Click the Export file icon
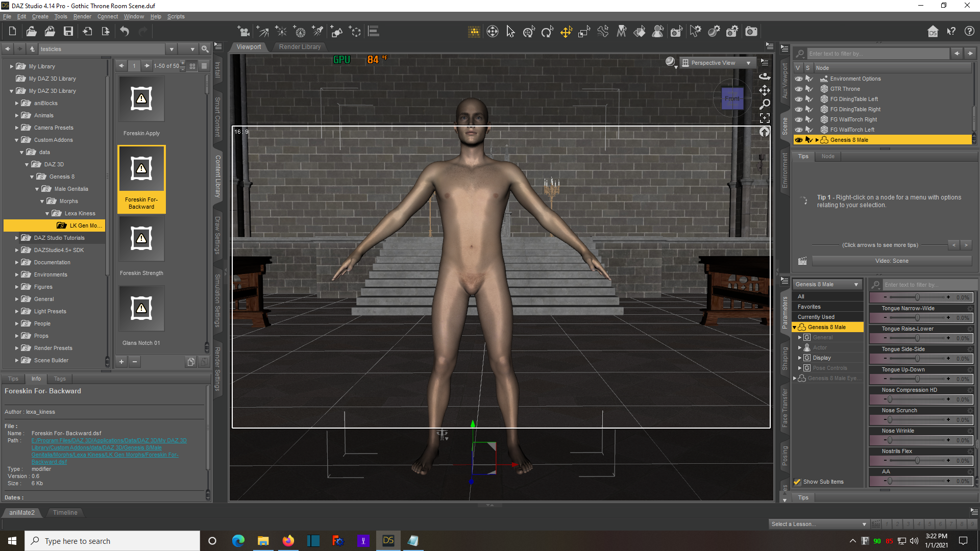Image resolution: width=980 pixels, height=551 pixels. [106, 32]
